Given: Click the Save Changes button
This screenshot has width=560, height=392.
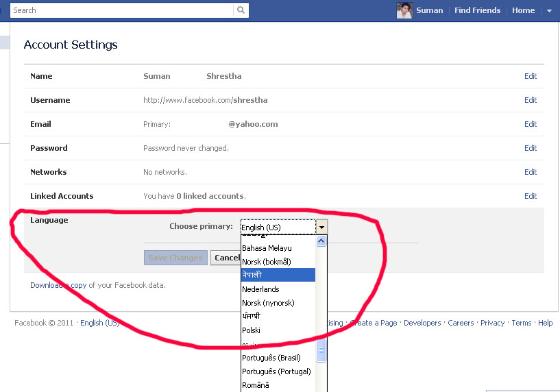Looking at the screenshot, I should tap(175, 258).
